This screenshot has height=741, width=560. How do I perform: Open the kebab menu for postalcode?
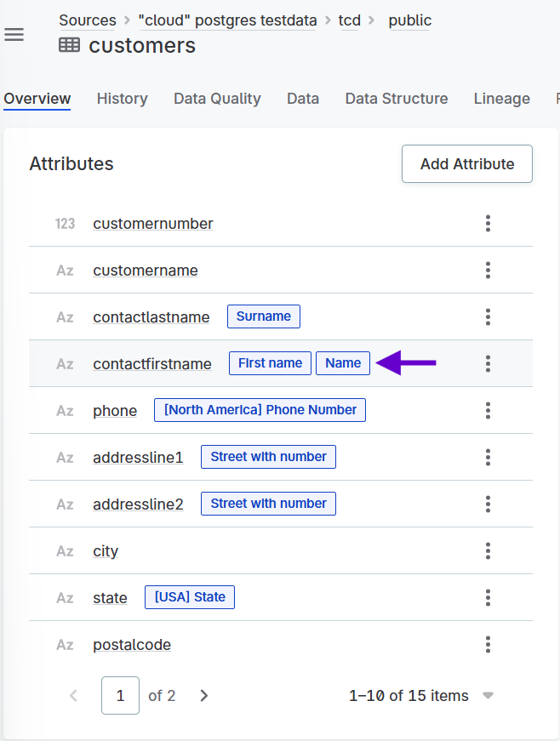point(488,644)
